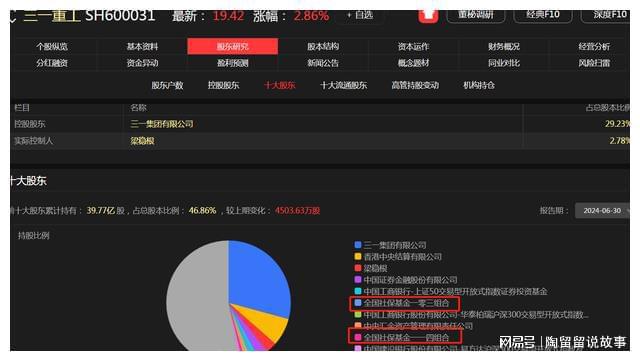The image size is (640, 361).
Task: Open actual controller 梁稳根 link in table
Action: (142, 141)
